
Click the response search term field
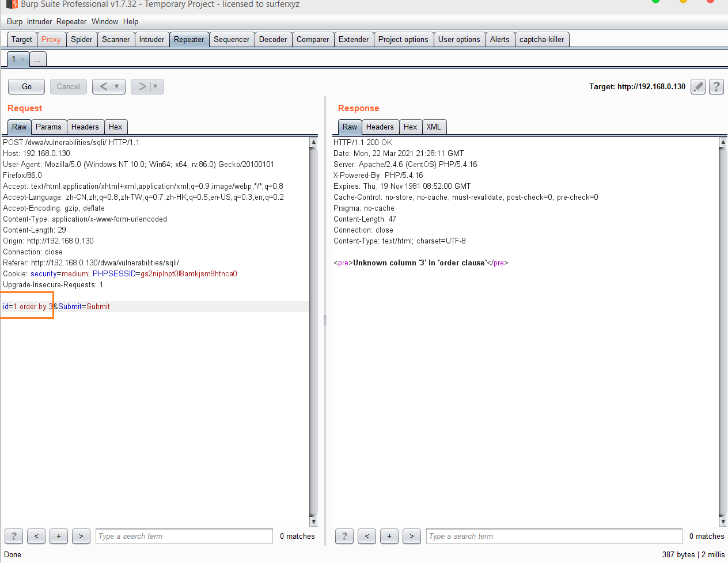[x=554, y=536]
